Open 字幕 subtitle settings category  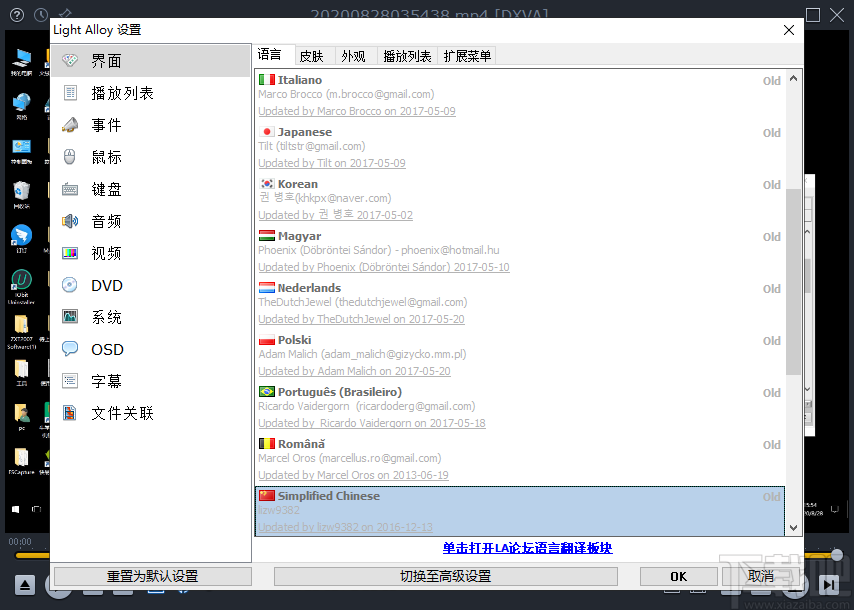(106, 381)
